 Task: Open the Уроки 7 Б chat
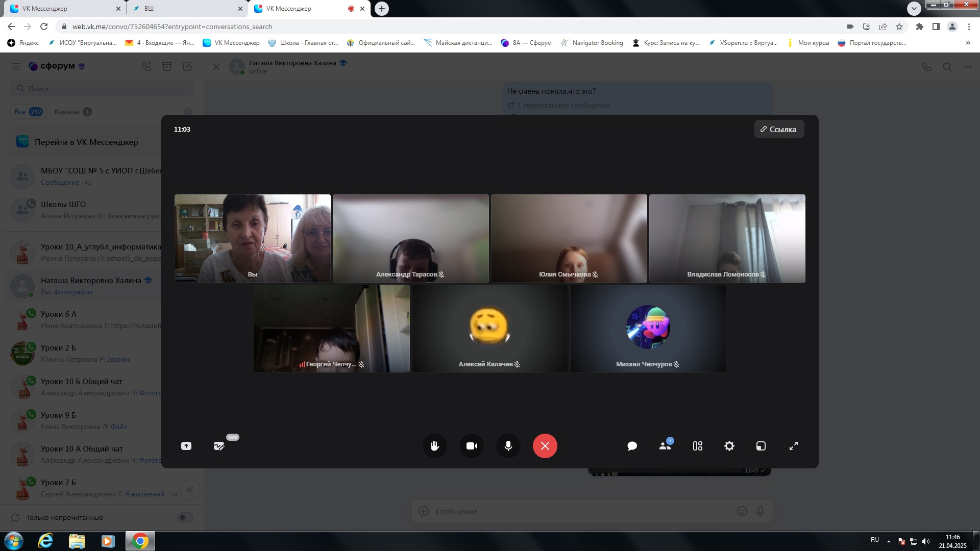[102, 488]
